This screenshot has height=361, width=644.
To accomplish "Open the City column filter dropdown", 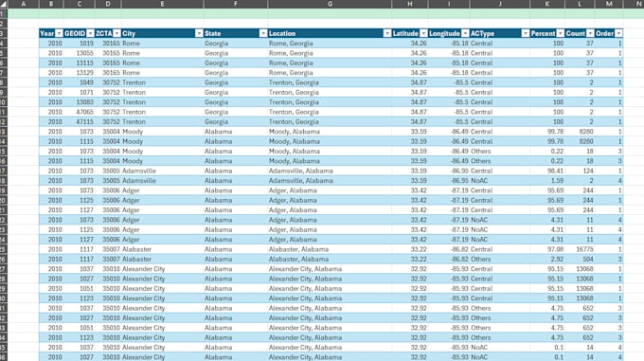I will click(199, 34).
